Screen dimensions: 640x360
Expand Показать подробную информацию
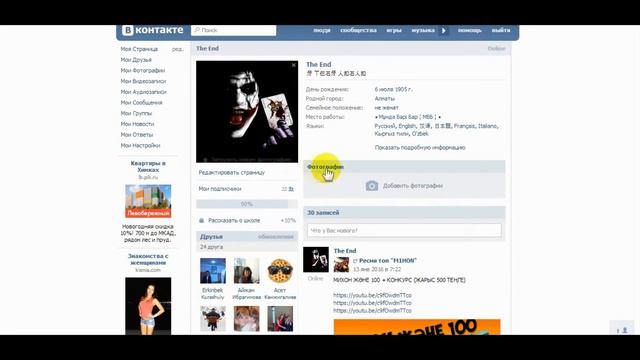tap(420, 148)
